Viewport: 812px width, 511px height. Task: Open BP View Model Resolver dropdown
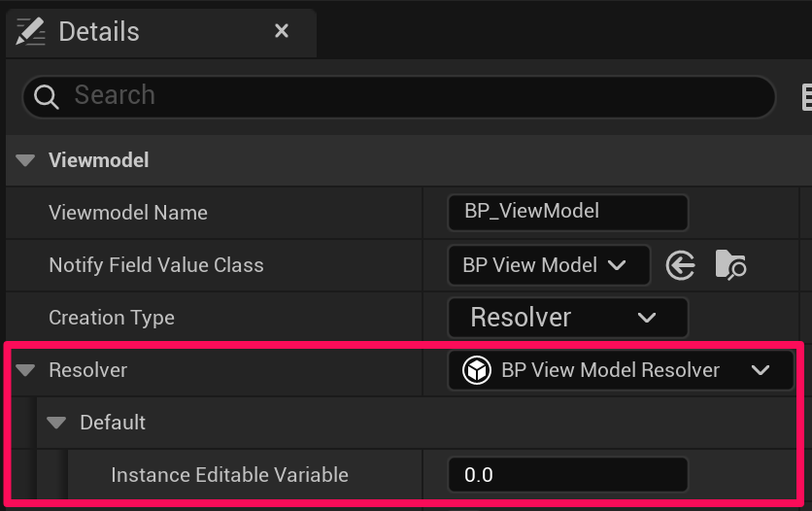click(622, 370)
